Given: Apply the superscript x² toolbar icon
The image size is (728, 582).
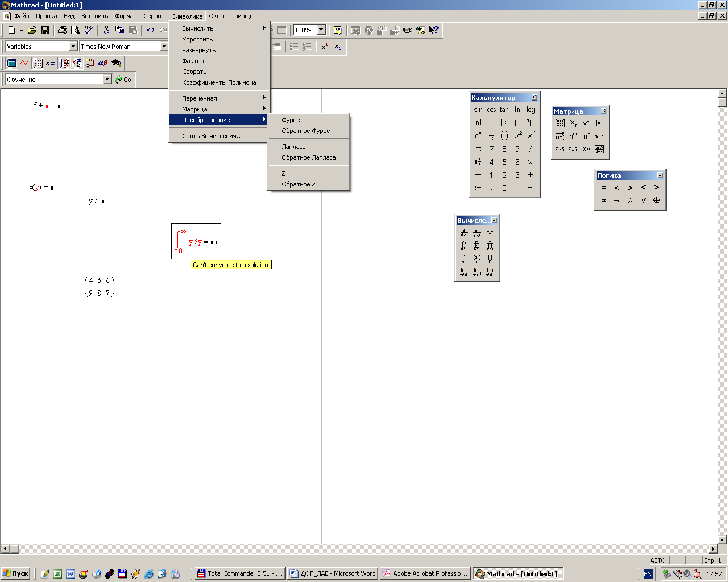Looking at the screenshot, I should click(324, 47).
